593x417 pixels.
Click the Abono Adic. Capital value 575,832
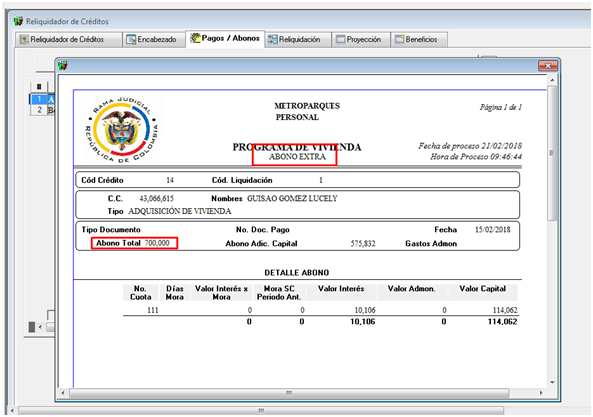(x=363, y=243)
